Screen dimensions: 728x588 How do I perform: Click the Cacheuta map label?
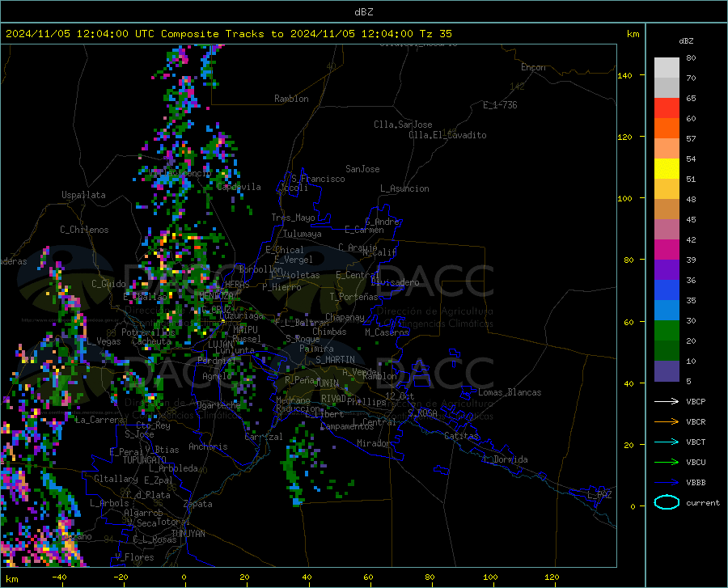click(152, 341)
